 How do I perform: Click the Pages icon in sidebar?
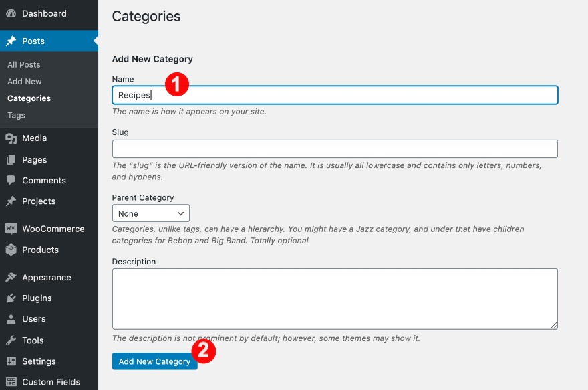coord(11,160)
